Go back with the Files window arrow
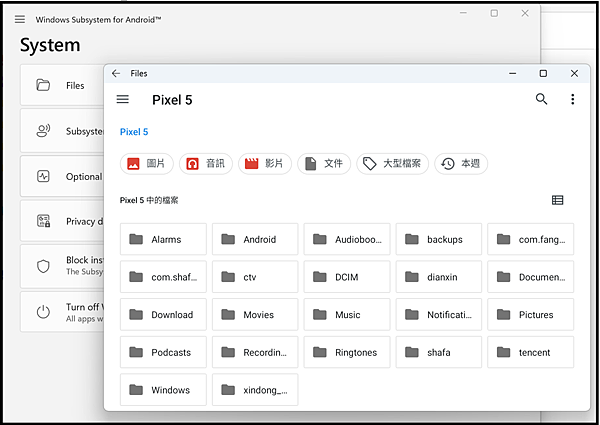Viewport: 600px width, 425px height. (x=116, y=73)
